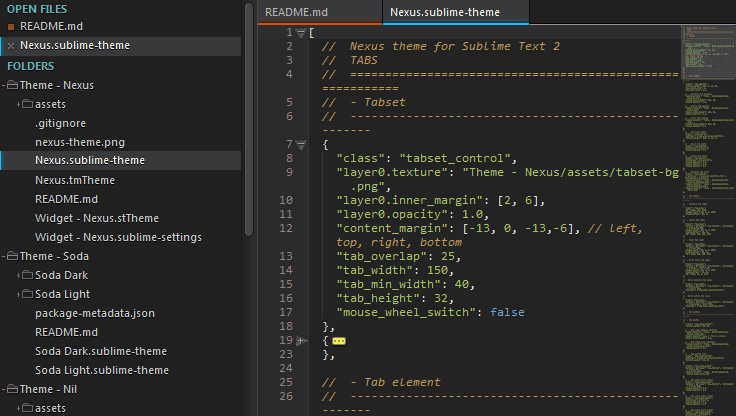Close the Nexus.sublime-theme open file entry

tap(11, 46)
